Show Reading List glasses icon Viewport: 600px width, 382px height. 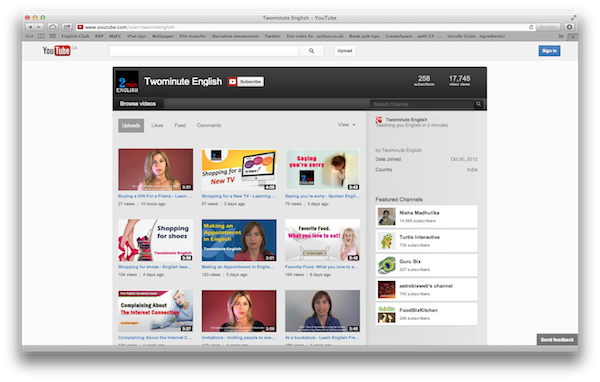29,36
